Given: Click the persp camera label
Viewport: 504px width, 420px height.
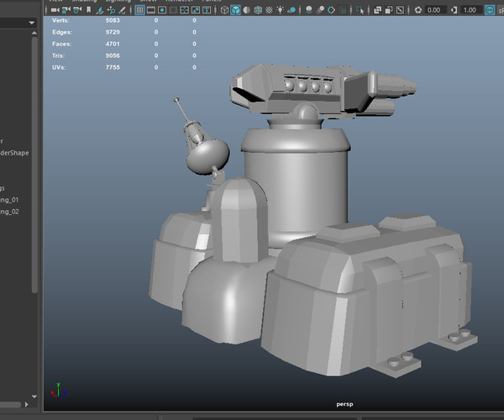Looking at the screenshot, I should pyautogui.click(x=343, y=404).
